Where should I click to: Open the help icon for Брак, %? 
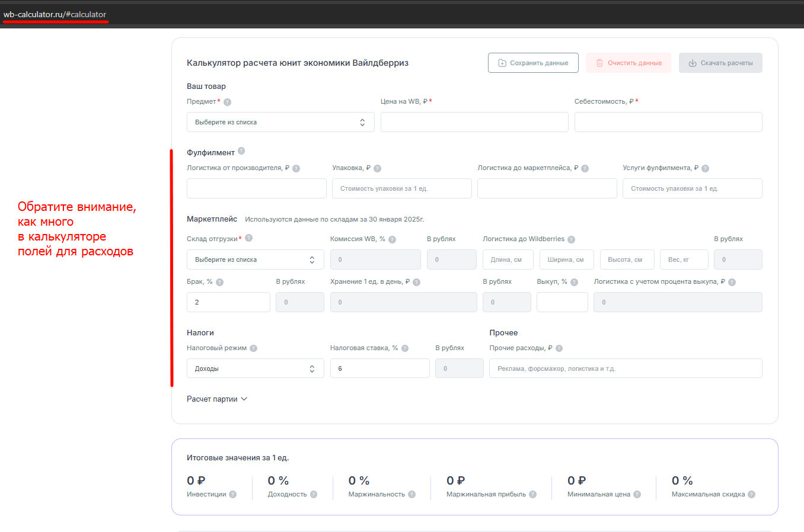[x=220, y=282]
